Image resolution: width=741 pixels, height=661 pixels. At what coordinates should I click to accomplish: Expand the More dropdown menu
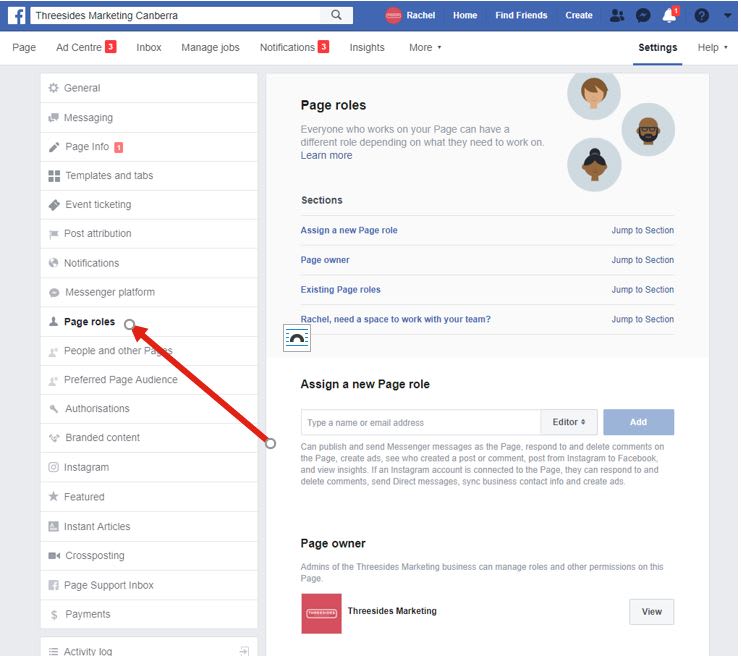pyautogui.click(x=426, y=48)
